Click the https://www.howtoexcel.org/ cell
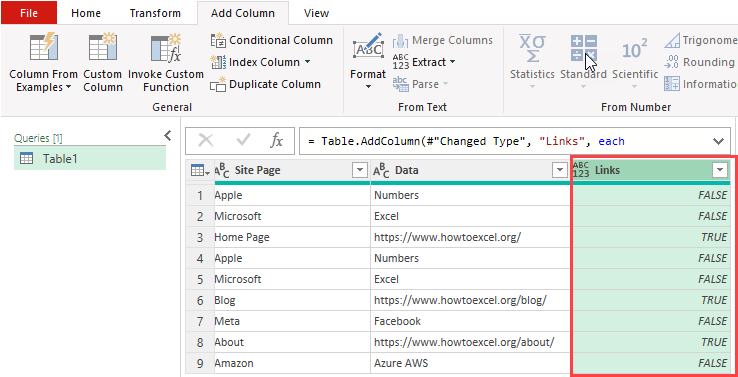Viewport: 738px width, 377px height. pos(470,237)
